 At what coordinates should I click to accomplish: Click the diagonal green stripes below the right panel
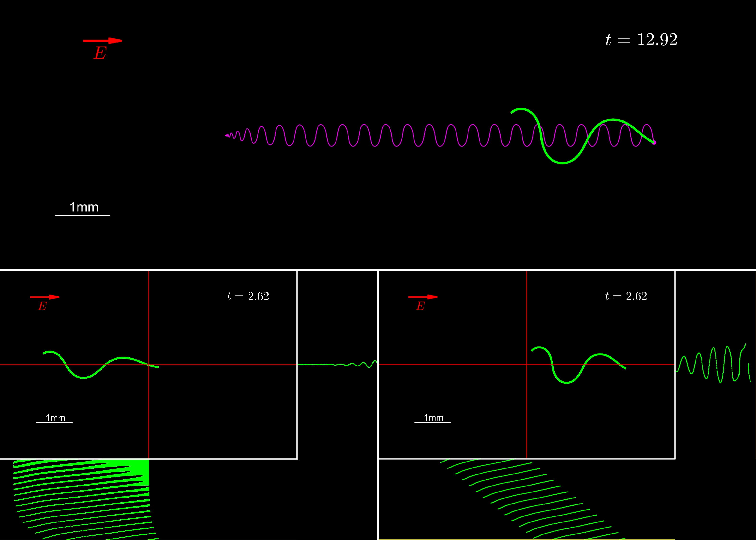click(x=532, y=499)
